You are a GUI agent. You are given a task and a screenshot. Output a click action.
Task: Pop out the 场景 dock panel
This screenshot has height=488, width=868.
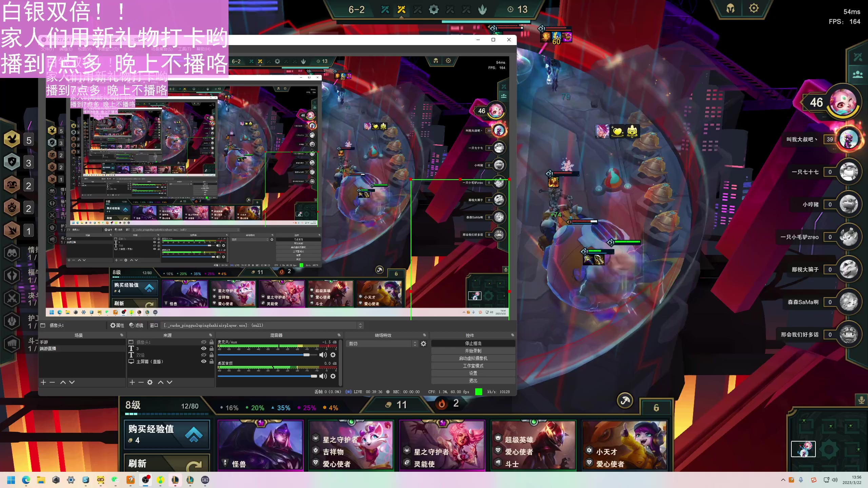(x=122, y=335)
